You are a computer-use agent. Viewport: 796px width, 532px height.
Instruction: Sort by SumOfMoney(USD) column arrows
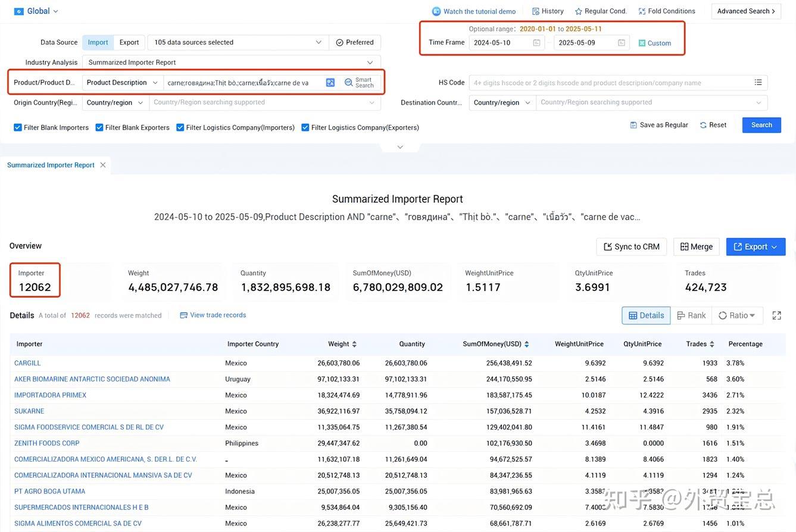[x=526, y=344]
